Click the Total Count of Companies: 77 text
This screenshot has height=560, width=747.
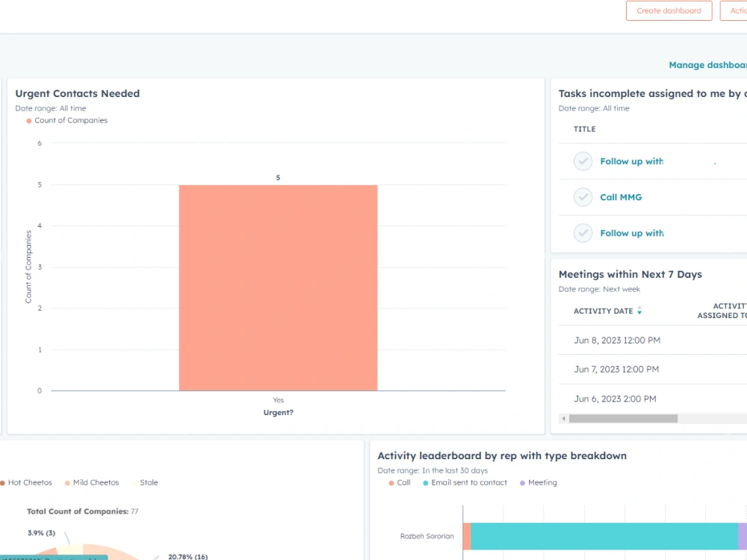click(x=82, y=511)
